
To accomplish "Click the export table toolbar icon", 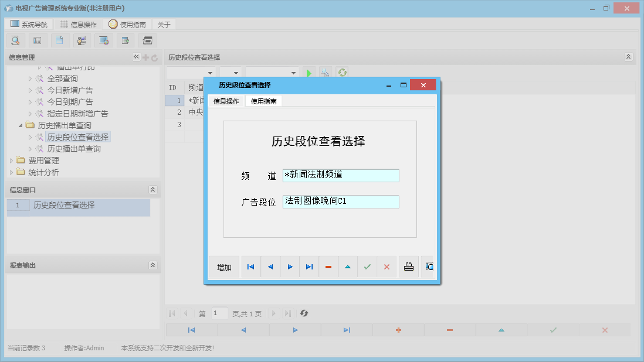I will pyautogui.click(x=126, y=40).
